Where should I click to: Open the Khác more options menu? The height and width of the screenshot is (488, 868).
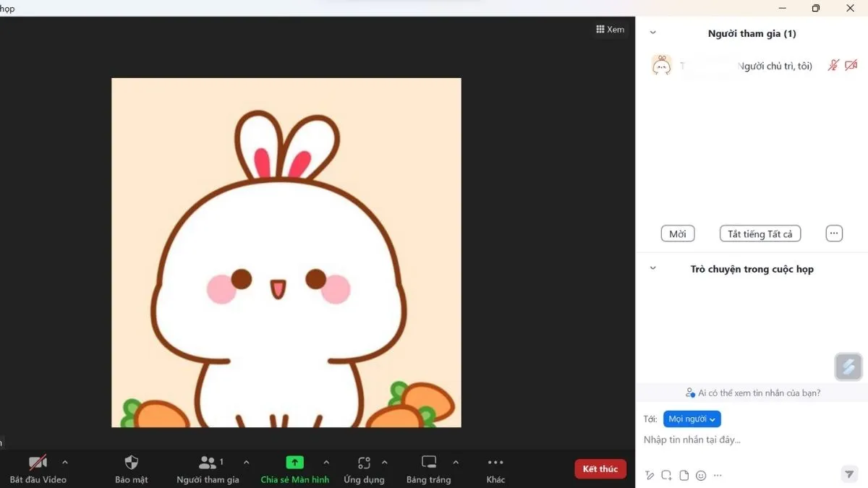pyautogui.click(x=495, y=468)
